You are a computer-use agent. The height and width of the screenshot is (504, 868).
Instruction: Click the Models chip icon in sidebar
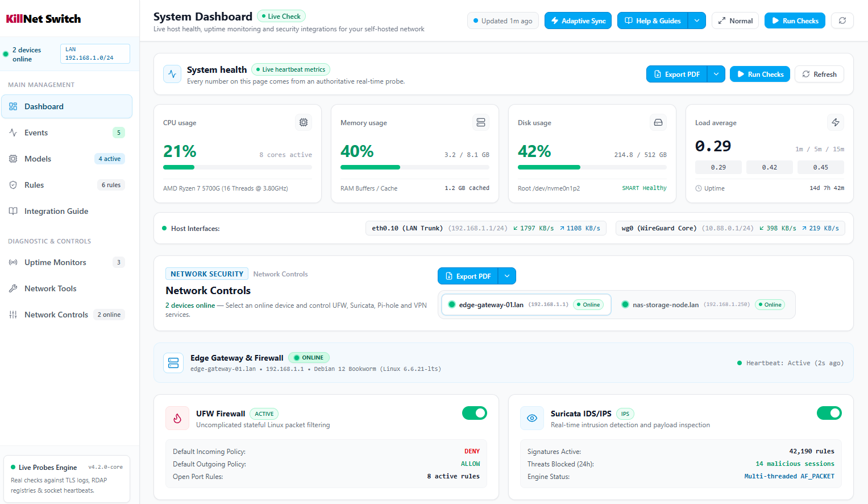(13, 159)
